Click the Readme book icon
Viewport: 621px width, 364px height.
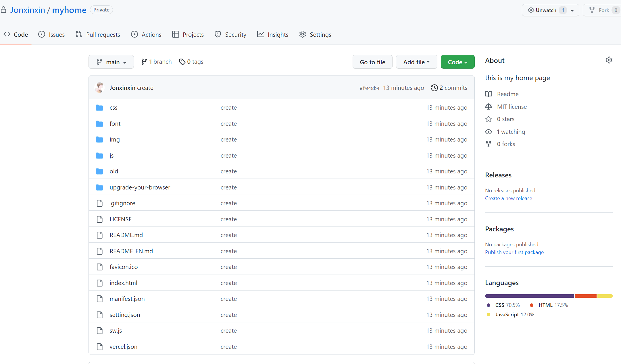489,94
